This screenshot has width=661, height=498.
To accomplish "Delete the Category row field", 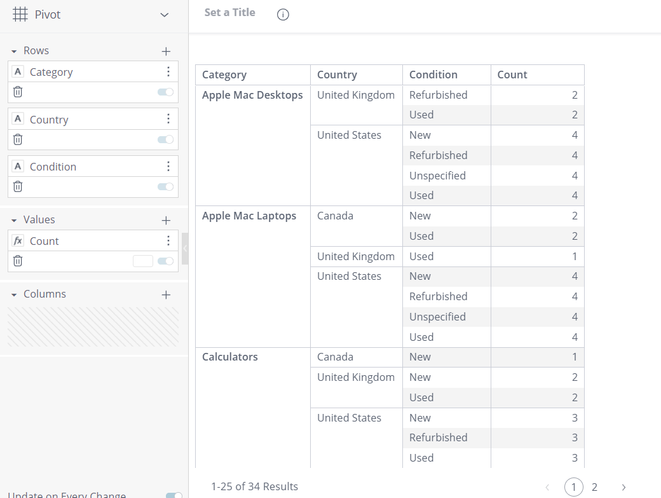I will click(18, 92).
